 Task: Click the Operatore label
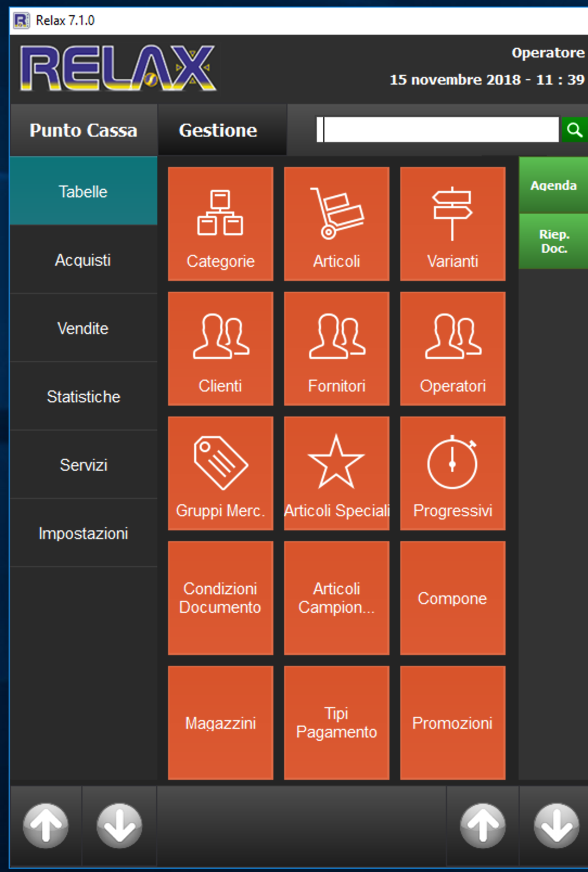548,53
